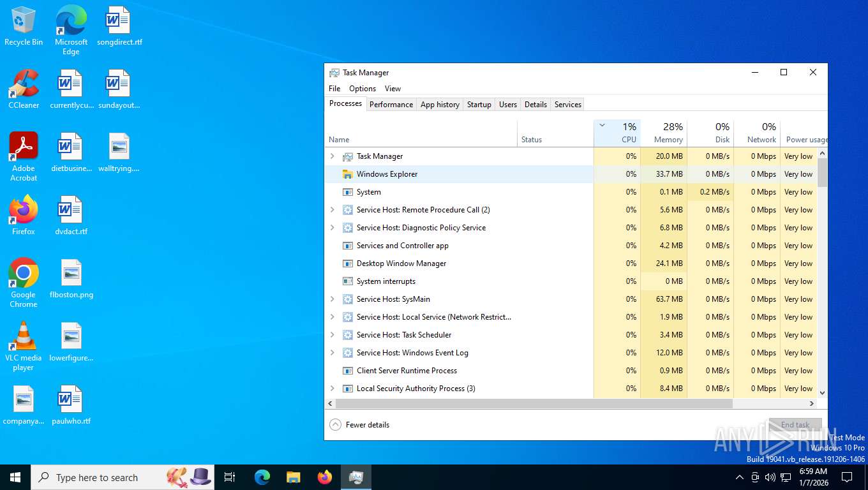868x490 pixels.
Task: Select Client Server Runtime Process row
Action: (571, 371)
